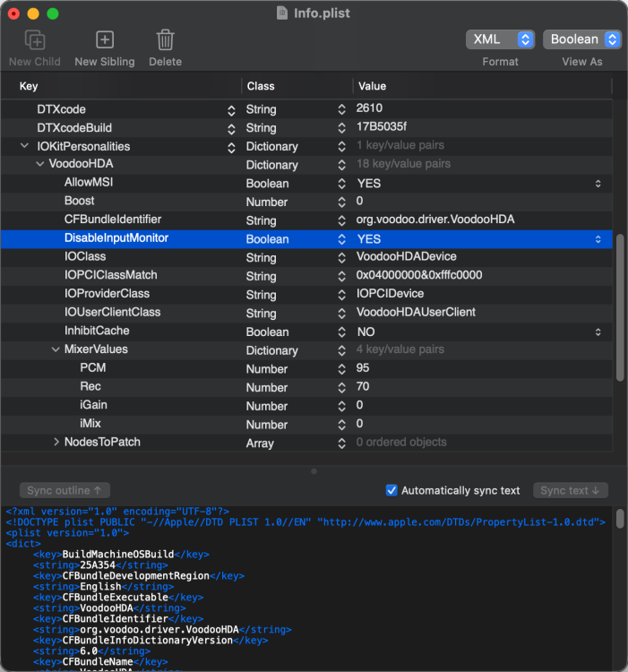Click value 95 in PCM row
The height and width of the screenshot is (672, 628).
[363, 367]
